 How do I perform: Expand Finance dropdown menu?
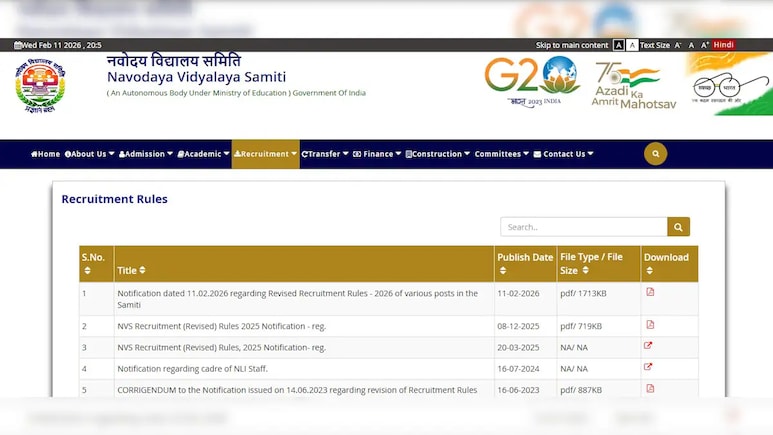(x=377, y=154)
